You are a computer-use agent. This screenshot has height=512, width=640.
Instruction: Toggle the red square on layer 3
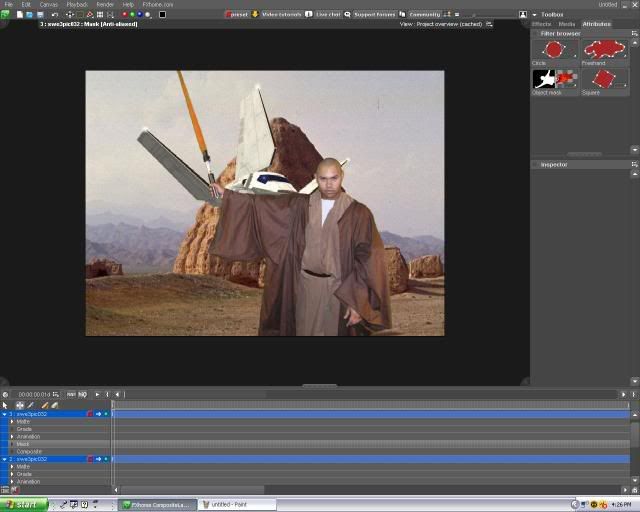click(x=90, y=414)
